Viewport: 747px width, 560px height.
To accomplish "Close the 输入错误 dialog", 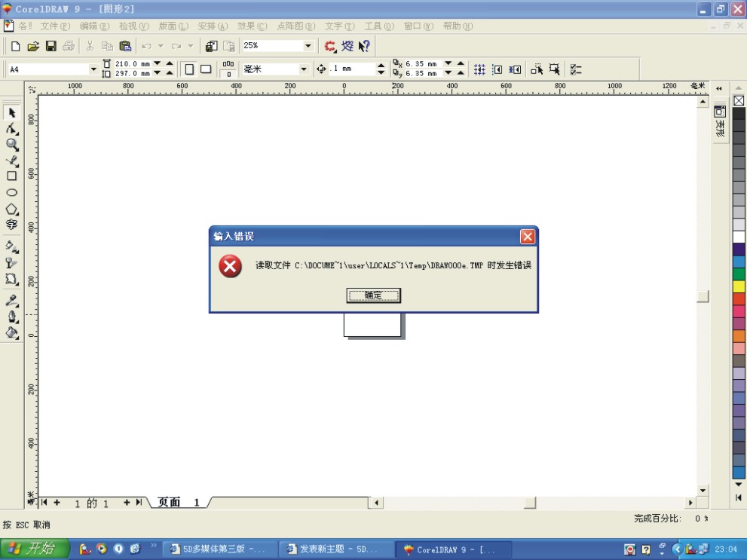I will 528,237.
